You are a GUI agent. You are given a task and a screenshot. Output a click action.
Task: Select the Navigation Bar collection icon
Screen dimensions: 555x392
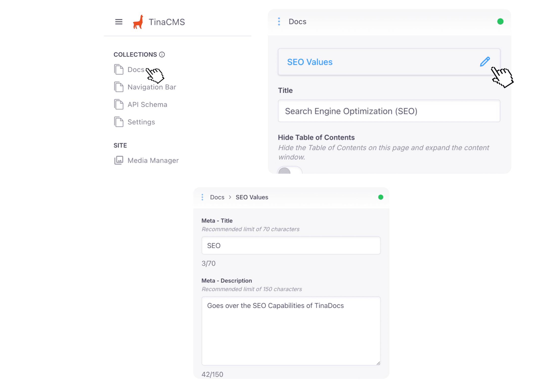[119, 87]
